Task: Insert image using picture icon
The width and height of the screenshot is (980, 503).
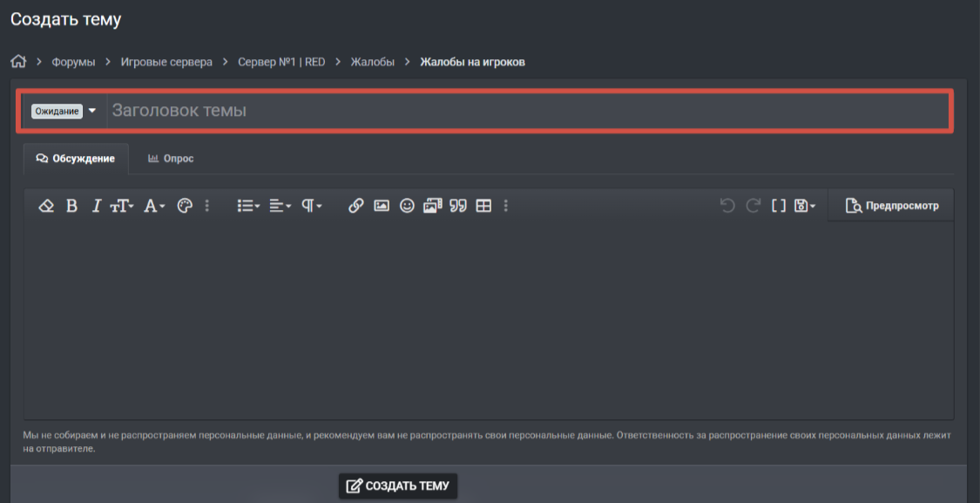Action: point(382,206)
